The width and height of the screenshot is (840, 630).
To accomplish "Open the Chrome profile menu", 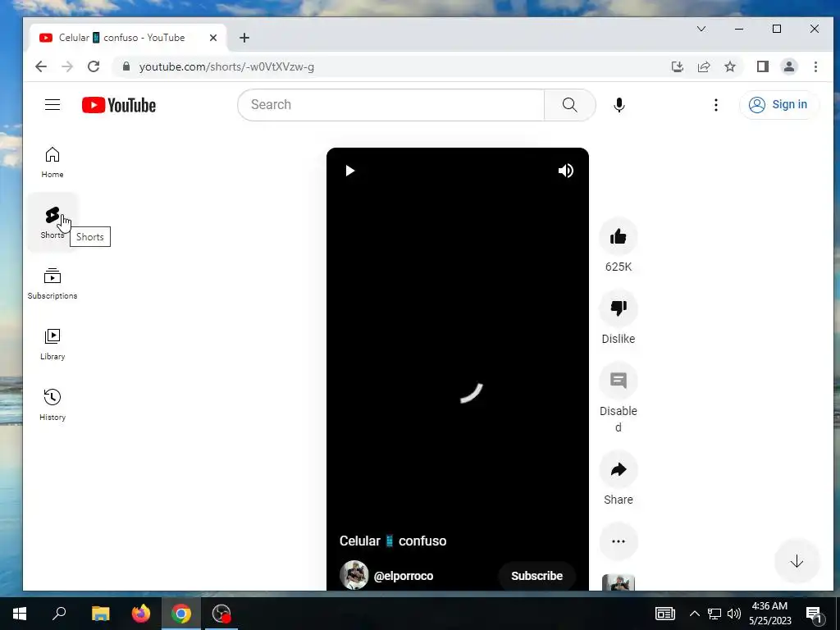I will click(x=789, y=66).
